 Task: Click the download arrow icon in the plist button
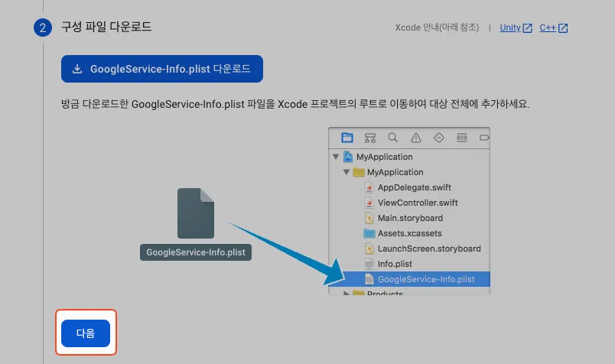coord(77,69)
